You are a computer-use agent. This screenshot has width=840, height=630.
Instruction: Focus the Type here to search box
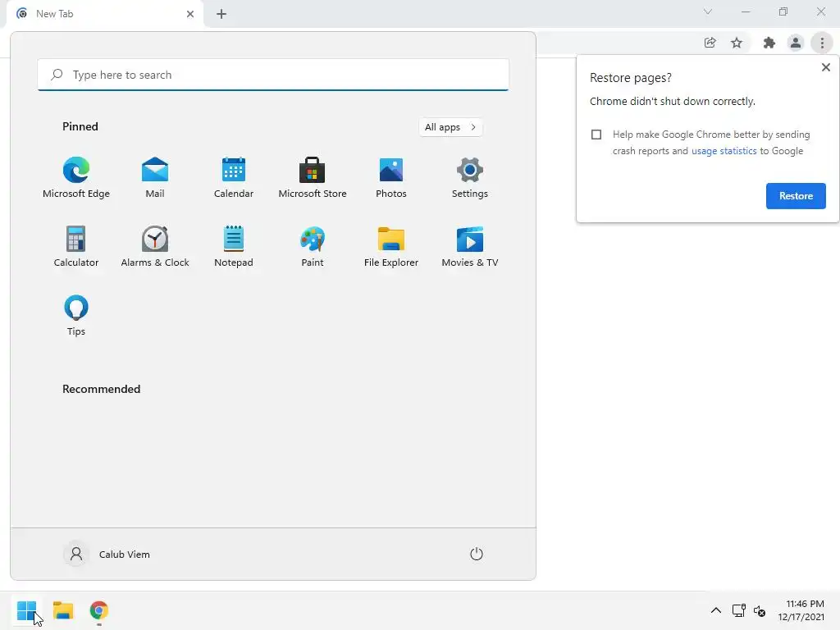click(273, 75)
